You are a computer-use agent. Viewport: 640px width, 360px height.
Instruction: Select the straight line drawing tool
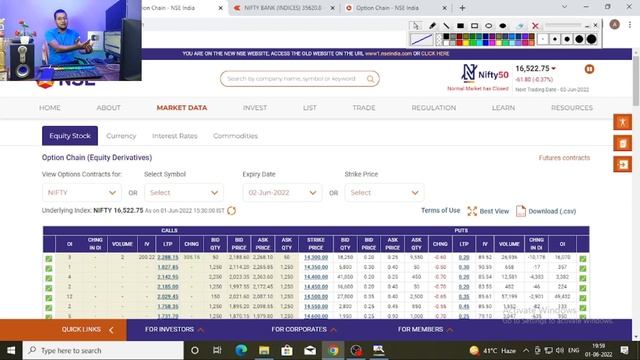[x=446, y=26]
